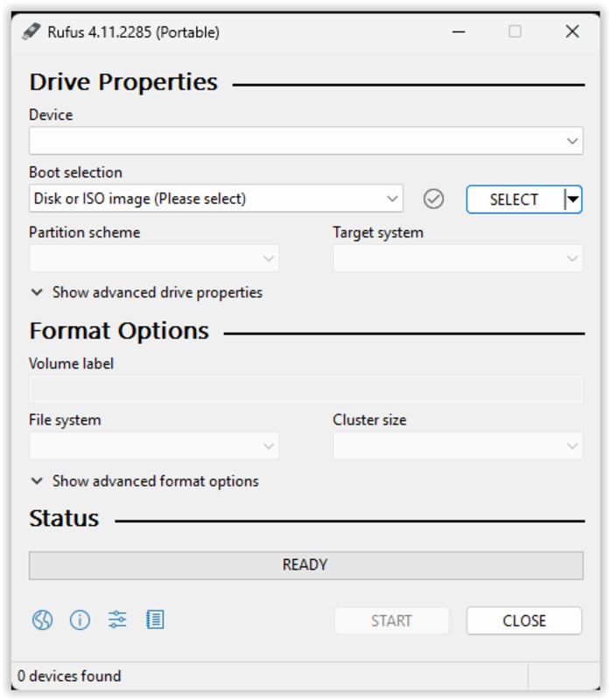Click the disabled maximize window button
Viewport: 610px width, 700px height.
pos(515,31)
